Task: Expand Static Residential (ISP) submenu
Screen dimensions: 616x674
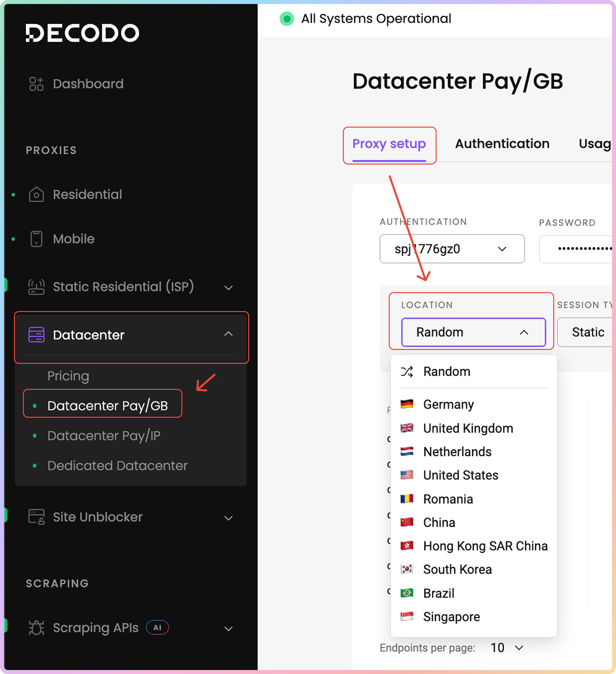Action: pos(228,287)
